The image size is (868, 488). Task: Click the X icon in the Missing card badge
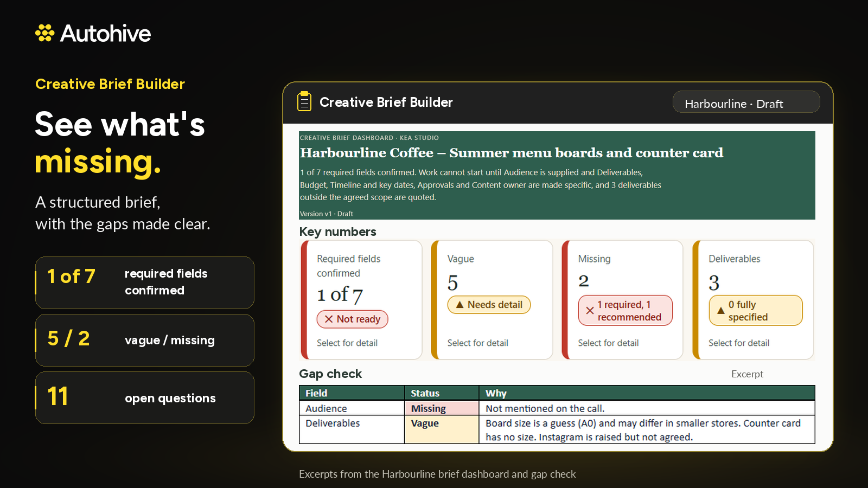coord(590,311)
